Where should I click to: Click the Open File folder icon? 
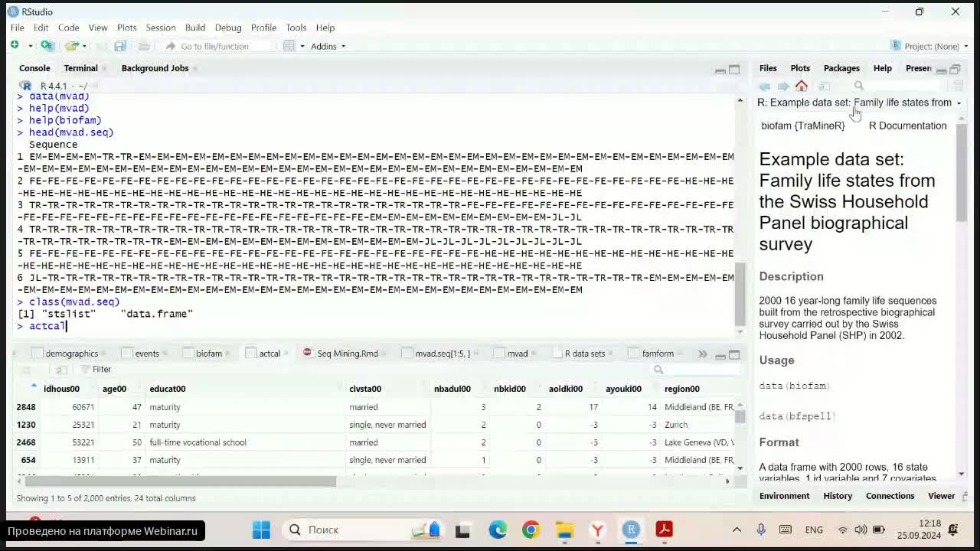[71, 46]
